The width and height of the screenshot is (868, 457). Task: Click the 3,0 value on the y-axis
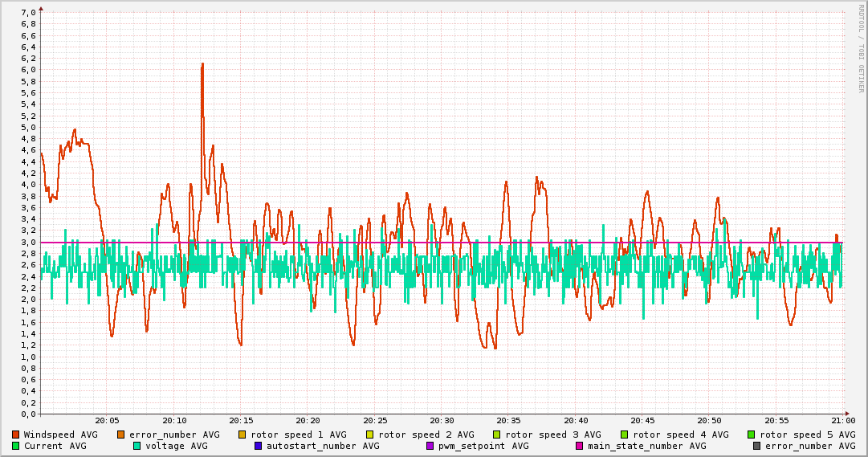(27, 242)
